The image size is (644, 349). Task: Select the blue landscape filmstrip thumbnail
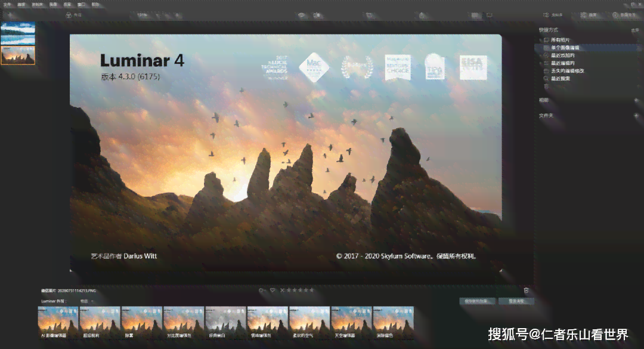18,33
